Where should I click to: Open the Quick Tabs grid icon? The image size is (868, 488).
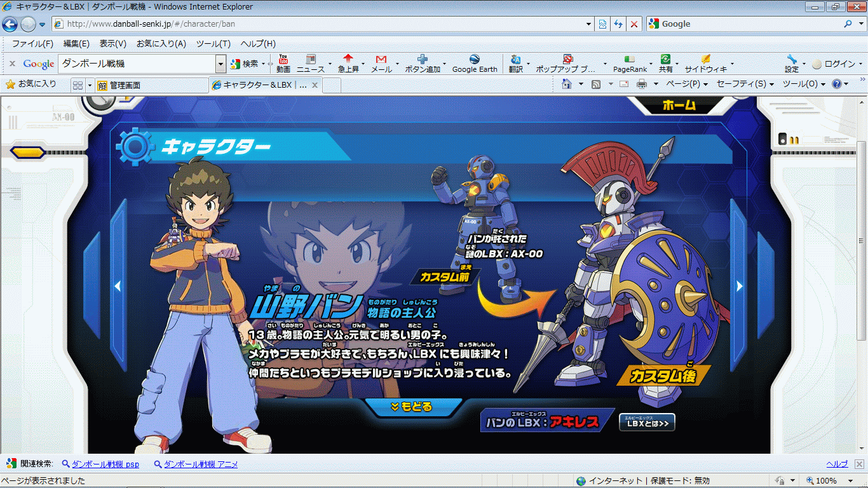click(x=78, y=85)
